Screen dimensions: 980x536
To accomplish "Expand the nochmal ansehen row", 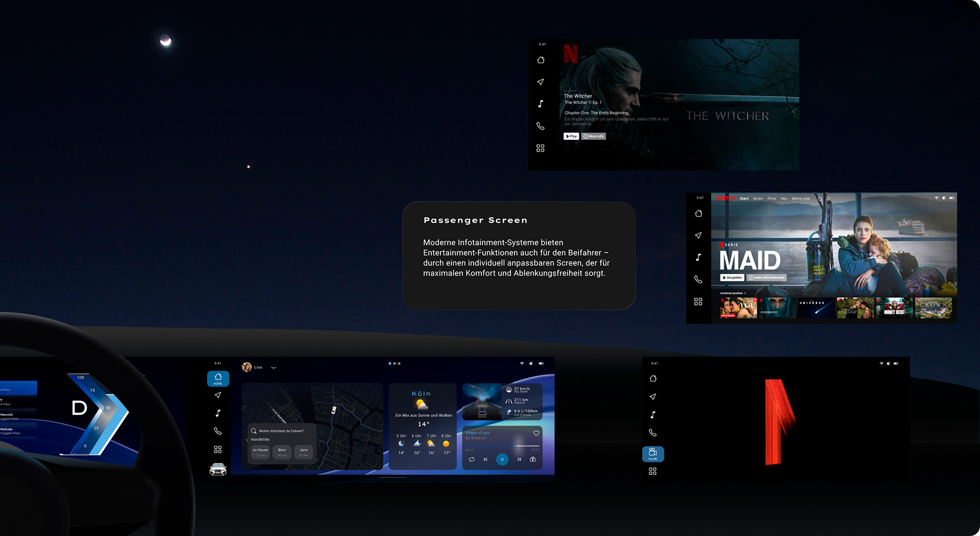I will click(733, 293).
